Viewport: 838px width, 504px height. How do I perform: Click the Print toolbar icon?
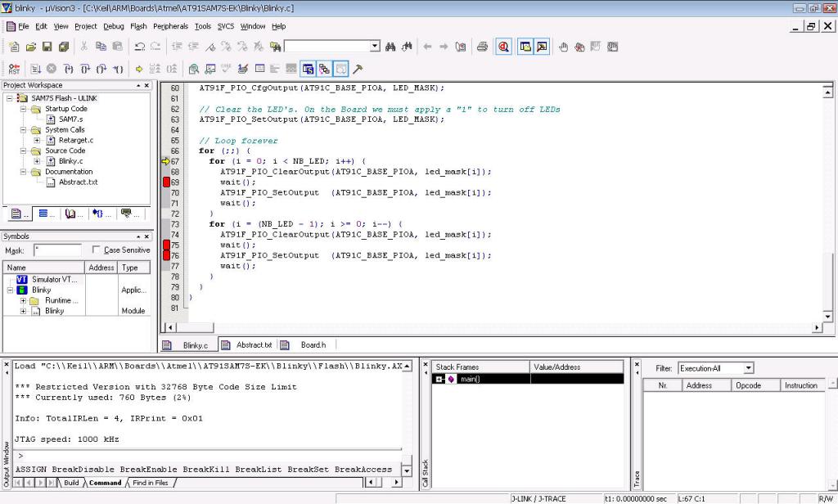(482, 47)
